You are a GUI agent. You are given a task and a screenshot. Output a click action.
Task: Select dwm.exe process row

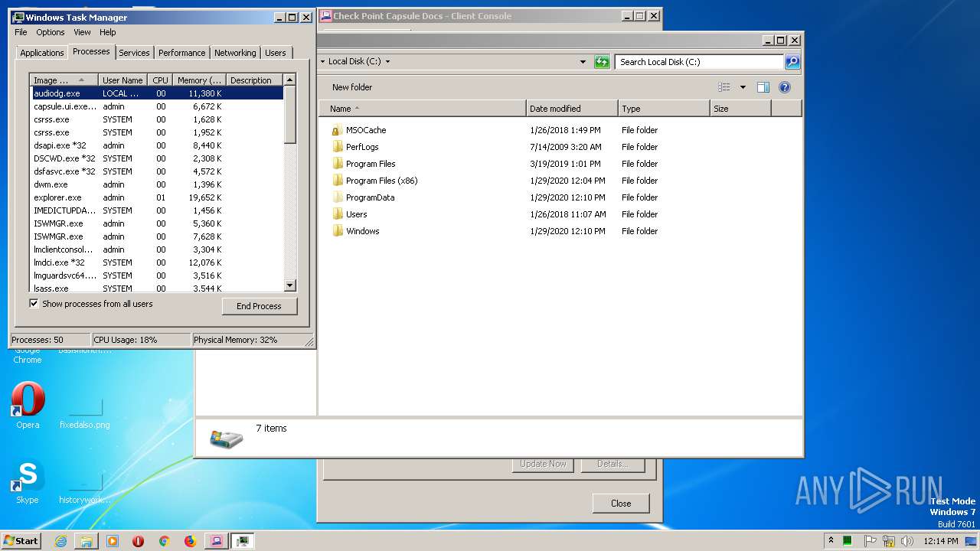coord(157,184)
